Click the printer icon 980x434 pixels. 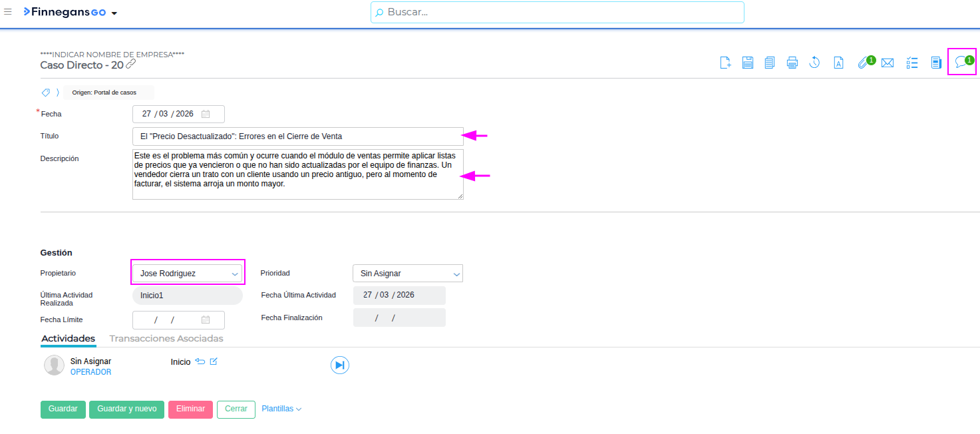coord(792,63)
